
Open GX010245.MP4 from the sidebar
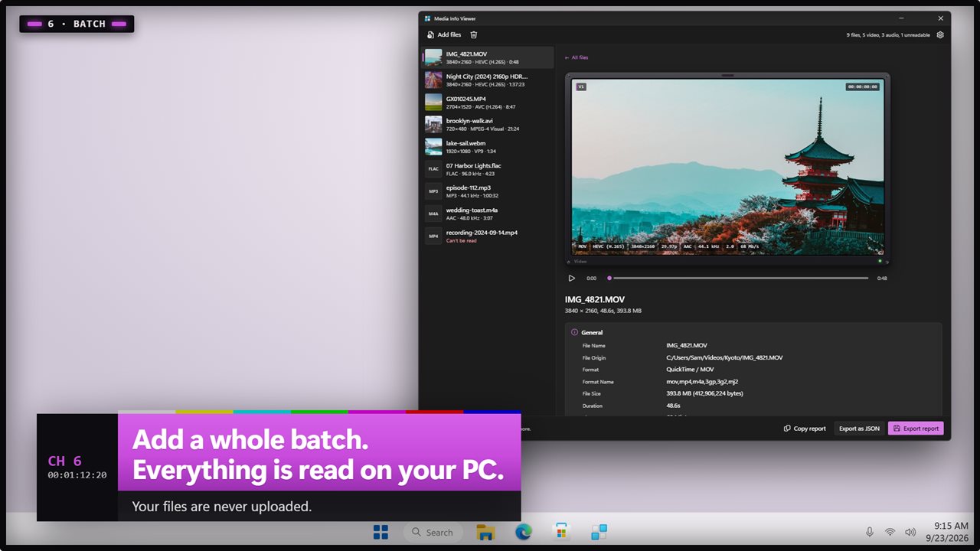tap(488, 102)
